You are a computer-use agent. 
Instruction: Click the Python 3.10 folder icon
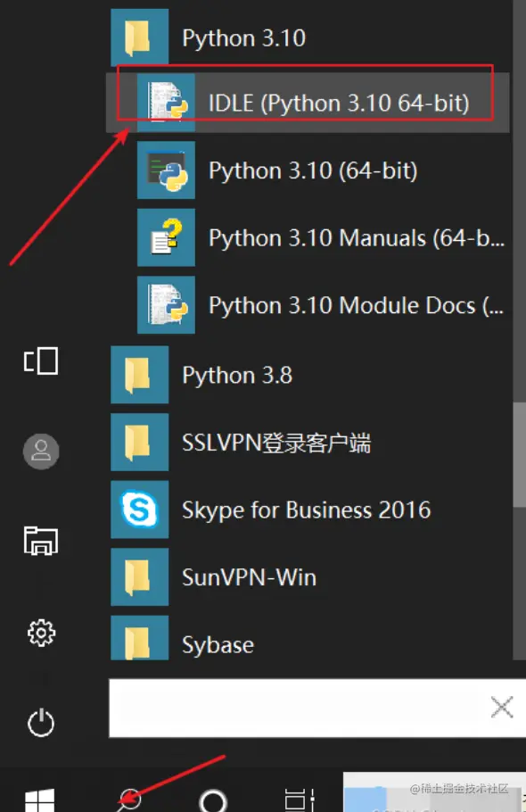pos(140,37)
